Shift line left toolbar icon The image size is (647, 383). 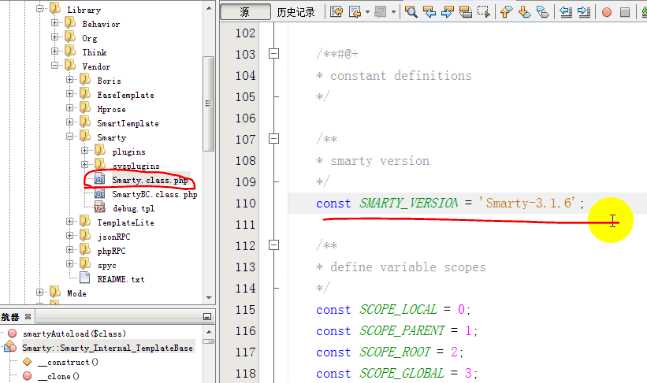tap(566, 12)
